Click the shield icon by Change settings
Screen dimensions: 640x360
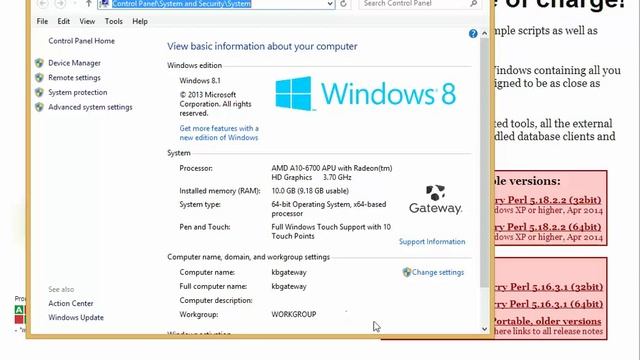pos(407,272)
